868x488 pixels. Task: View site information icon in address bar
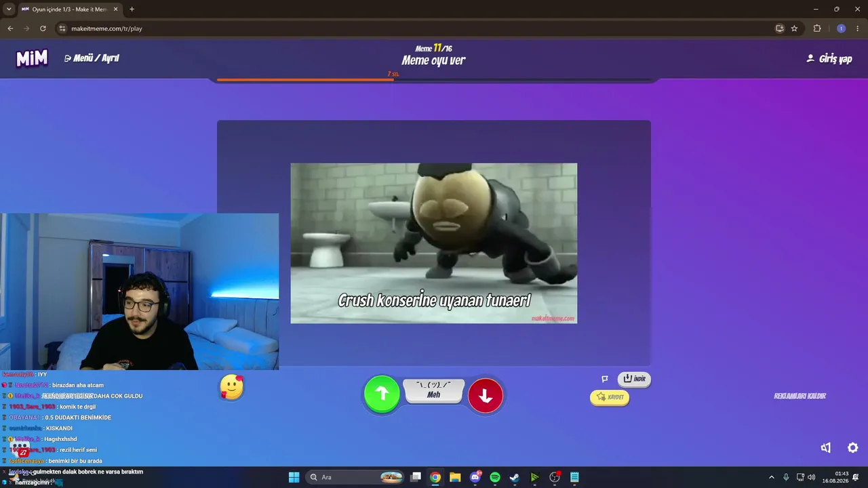click(x=62, y=28)
